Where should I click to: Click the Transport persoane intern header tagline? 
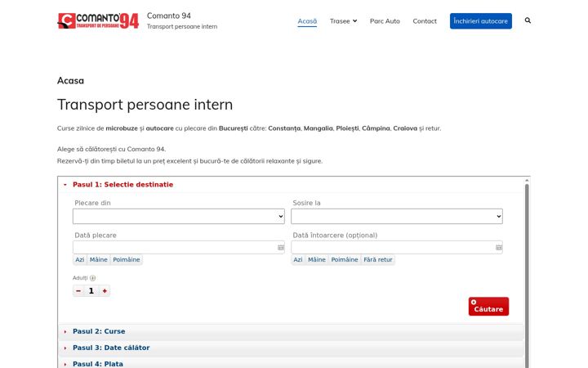click(x=182, y=27)
